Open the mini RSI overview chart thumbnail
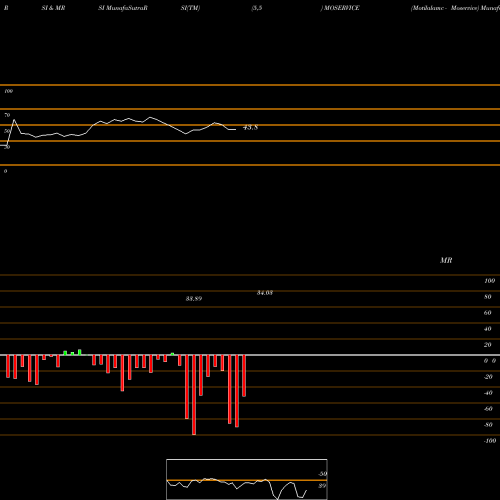The image size is (500, 500). tap(247, 479)
